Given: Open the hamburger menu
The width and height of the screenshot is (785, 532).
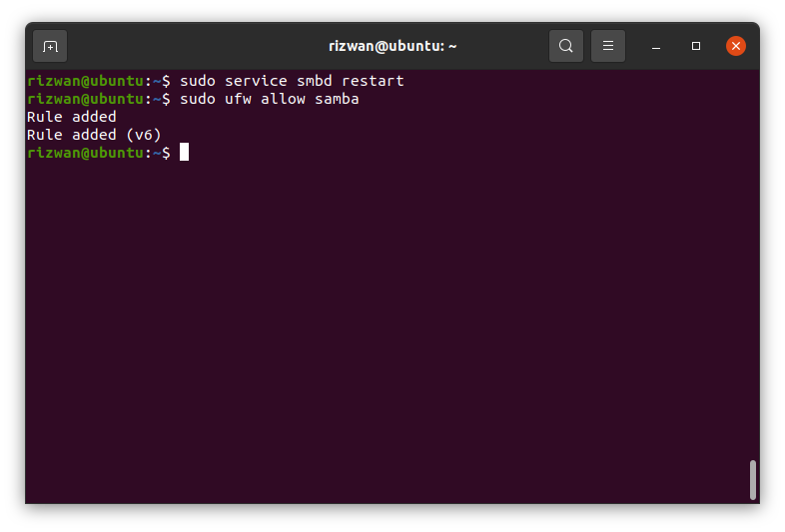Looking at the screenshot, I should click(608, 46).
